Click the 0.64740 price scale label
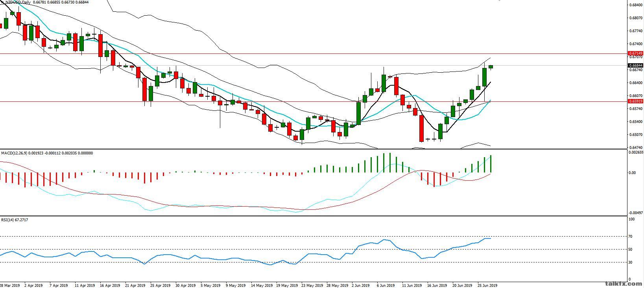Image resolution: width=644 pixels, height=288 pixels. pyautogui.click(x=636, y=148)
